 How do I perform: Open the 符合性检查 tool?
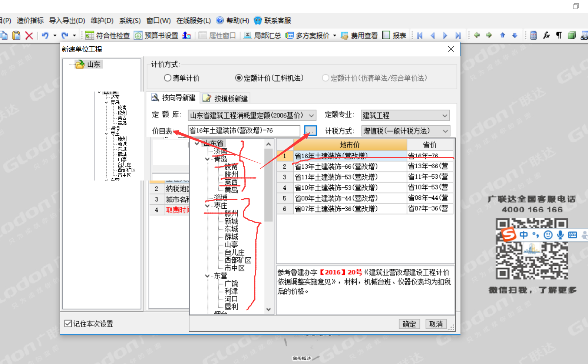108,36
